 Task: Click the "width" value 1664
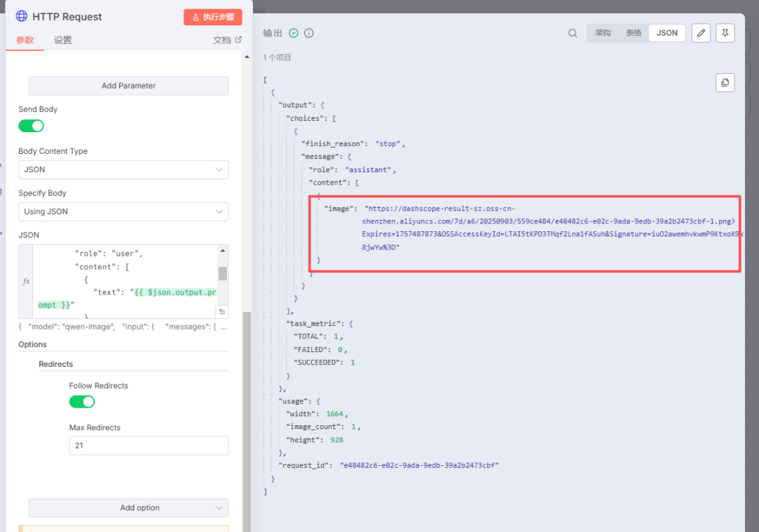pyautogui.click(x=335, y=414)
